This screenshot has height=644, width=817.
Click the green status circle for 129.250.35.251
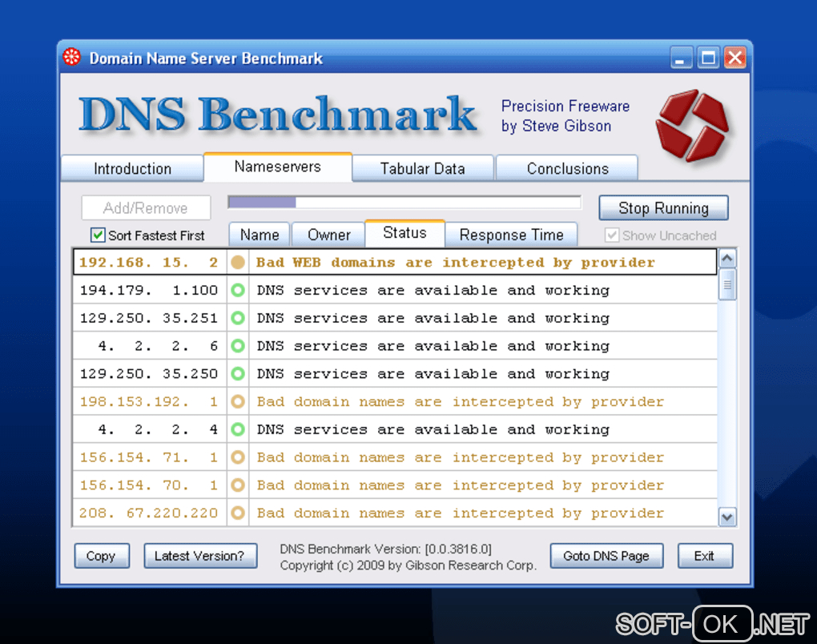[x=238, y=318]
